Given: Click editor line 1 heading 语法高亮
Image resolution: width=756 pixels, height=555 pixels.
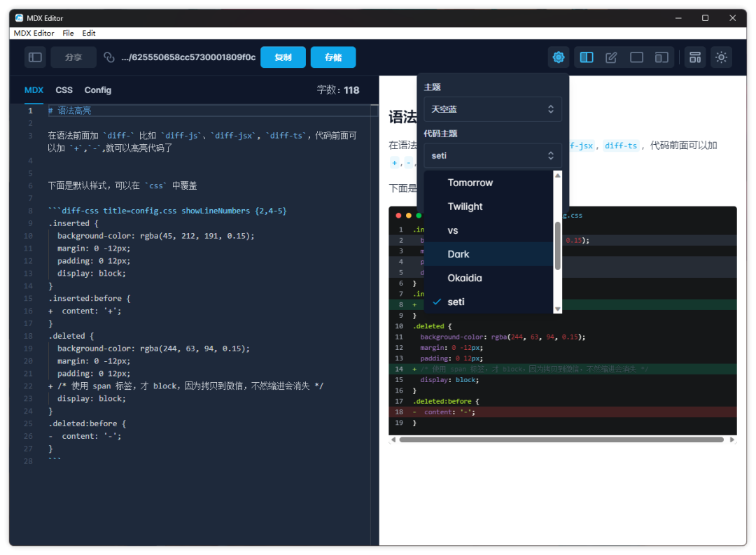Looking at the screenshot, I should 69,111.
